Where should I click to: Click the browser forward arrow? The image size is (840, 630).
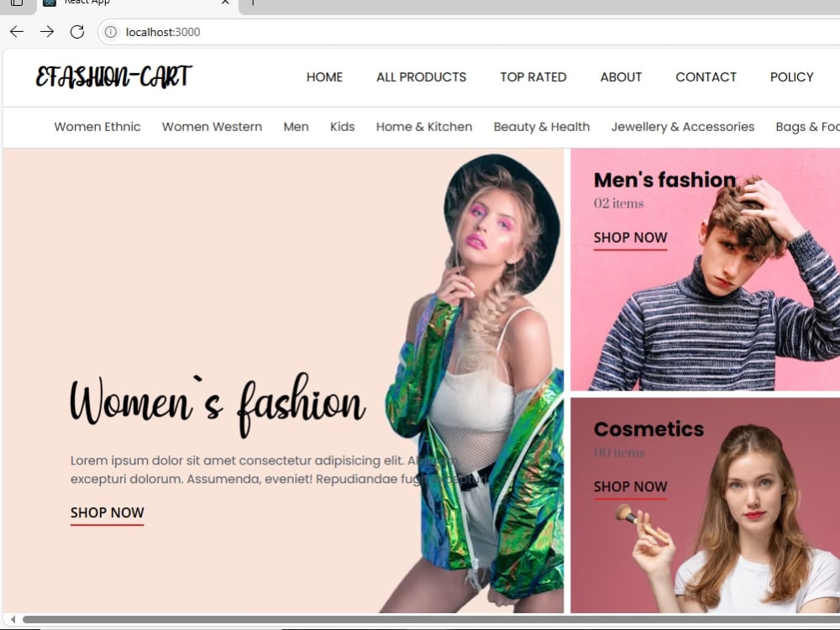point(47,32)
